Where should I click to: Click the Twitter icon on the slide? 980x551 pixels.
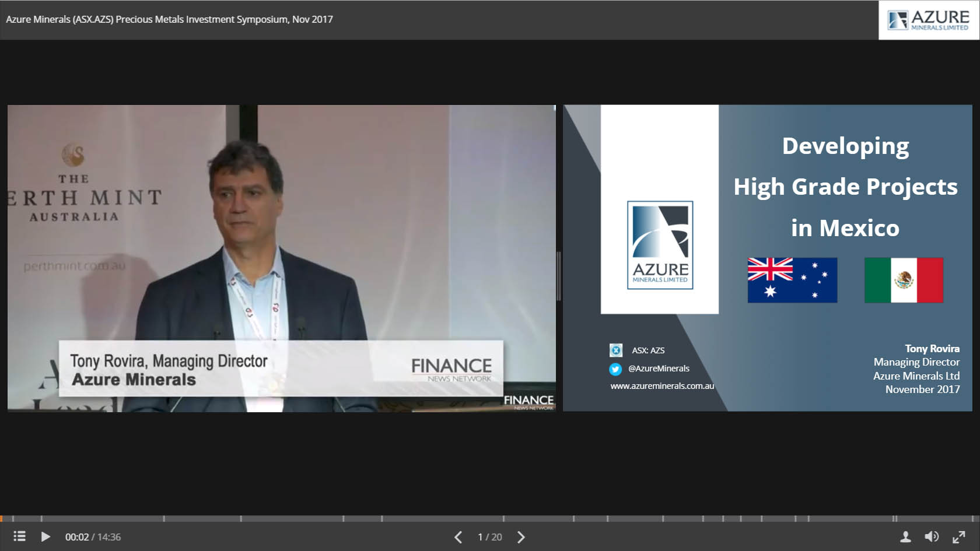point(615,368)
